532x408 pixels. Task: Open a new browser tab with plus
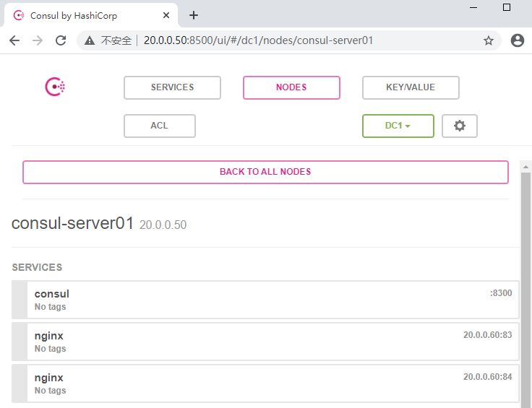tap(194, 15)
